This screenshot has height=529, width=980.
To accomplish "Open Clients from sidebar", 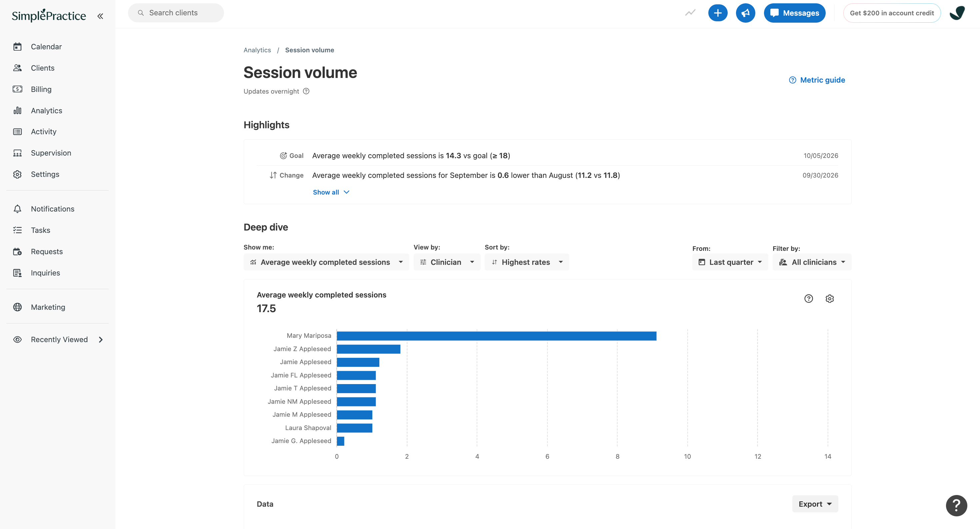I will 43,68.
